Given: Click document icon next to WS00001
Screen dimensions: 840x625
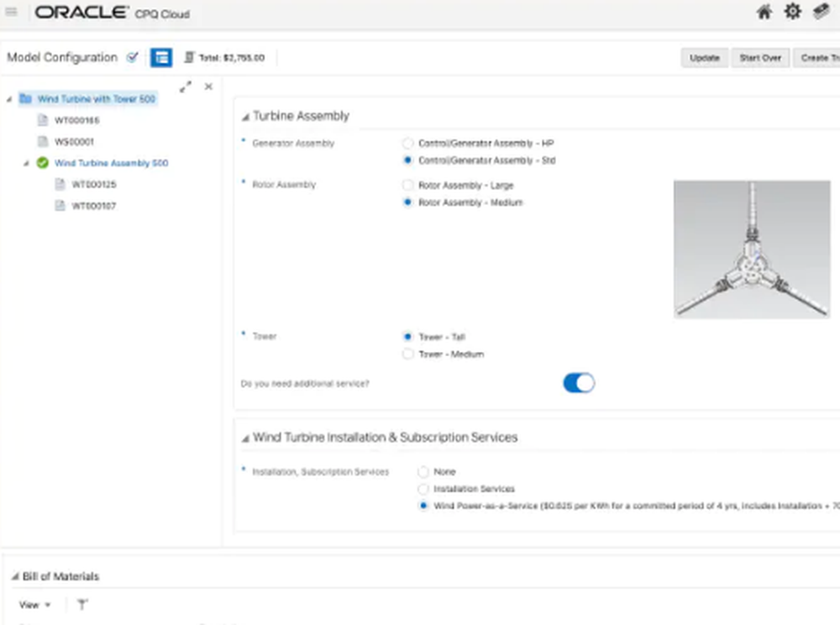Looking at the screenshot, I should point(43,141).
